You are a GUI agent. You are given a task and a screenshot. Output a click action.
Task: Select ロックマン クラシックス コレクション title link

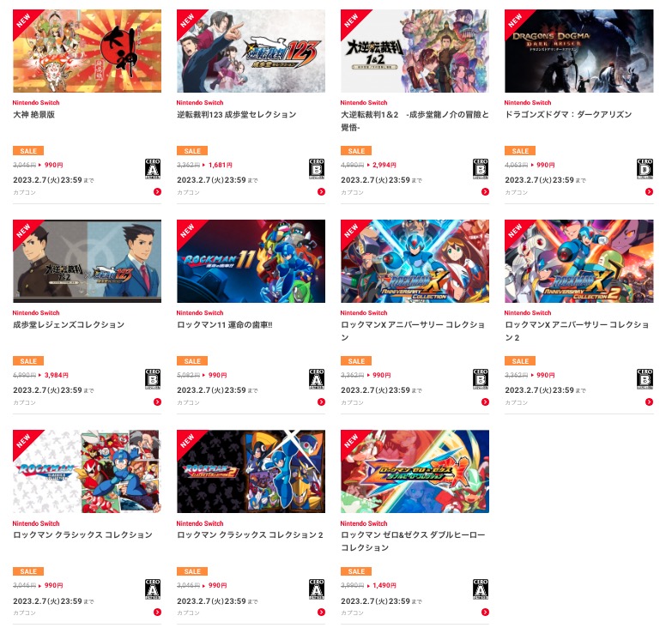coord(82,534)
